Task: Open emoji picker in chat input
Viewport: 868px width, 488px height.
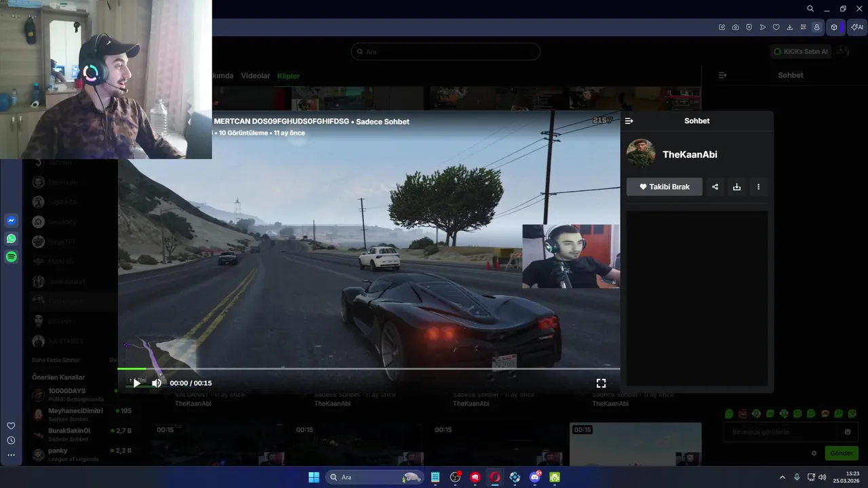Action: click(847, 432)
